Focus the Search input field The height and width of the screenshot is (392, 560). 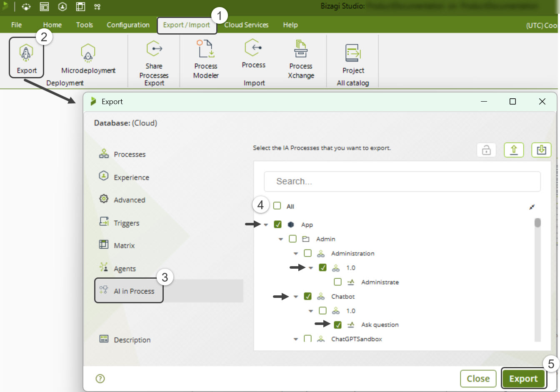402,182
